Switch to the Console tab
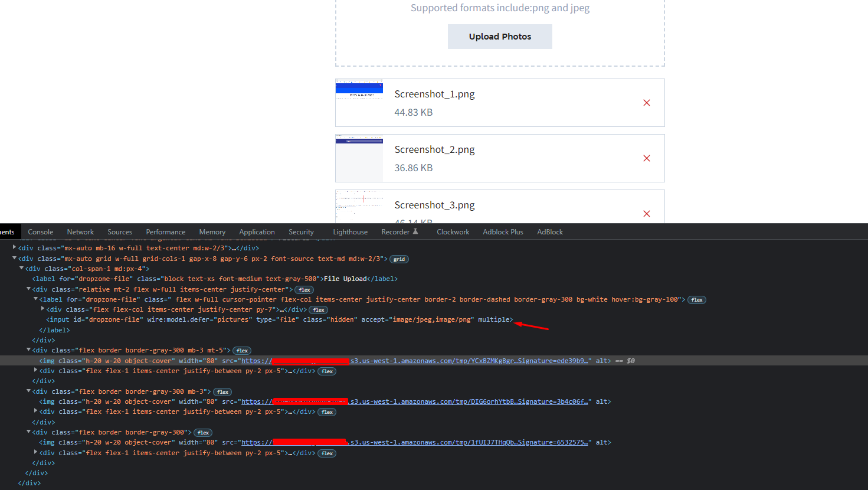Screen dimensions: 868x490 tap(40, 231)
